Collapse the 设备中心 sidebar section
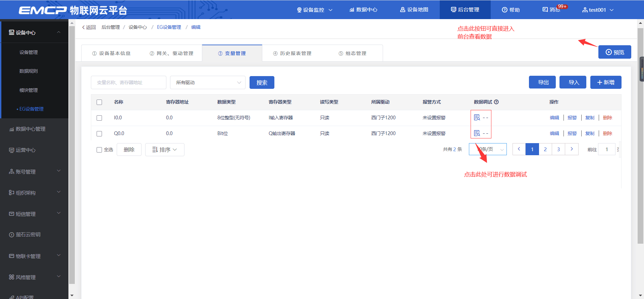644x299 pixels. [x=59, y=32]
